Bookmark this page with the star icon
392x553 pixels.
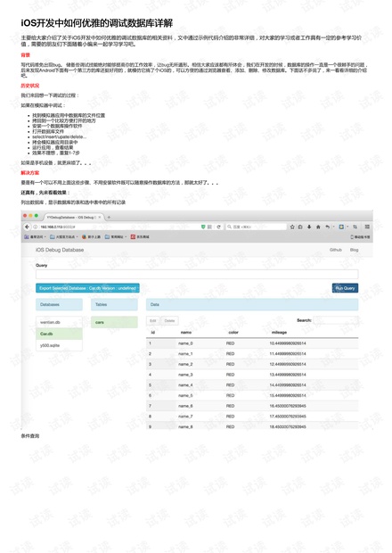pos(292,227)
